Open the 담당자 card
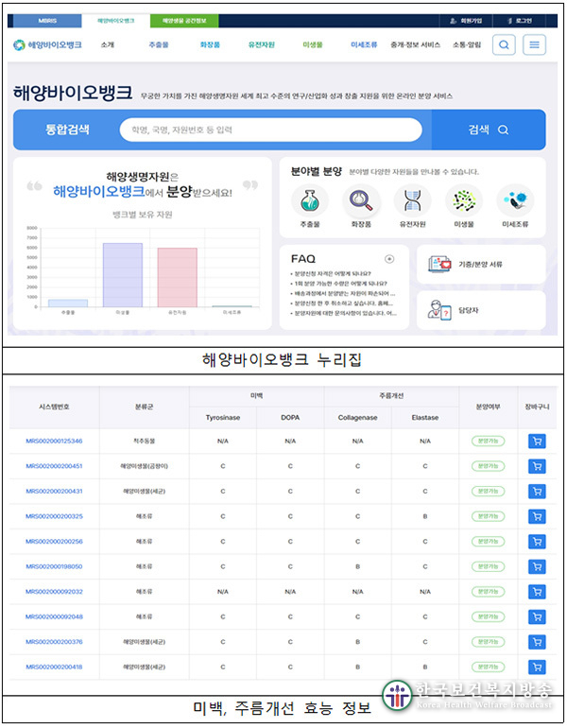 pyautogui.click(x=481, y=310)
